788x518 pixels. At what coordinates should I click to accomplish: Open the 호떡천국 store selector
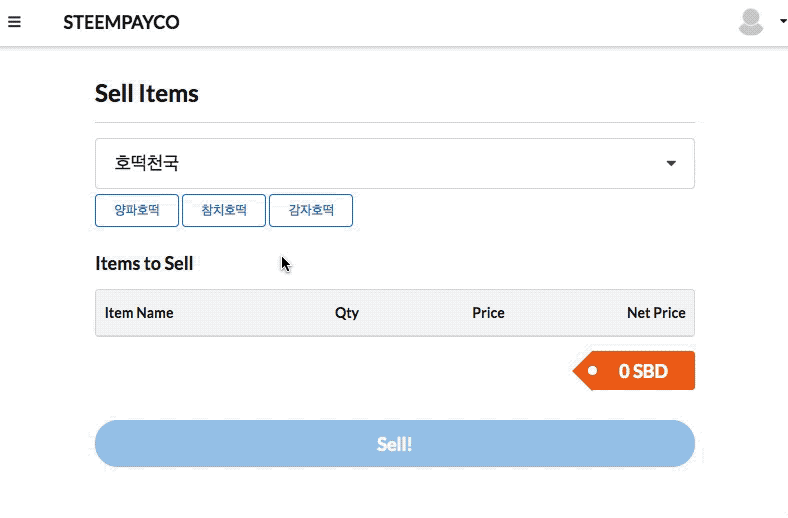(x=395, y=163)
